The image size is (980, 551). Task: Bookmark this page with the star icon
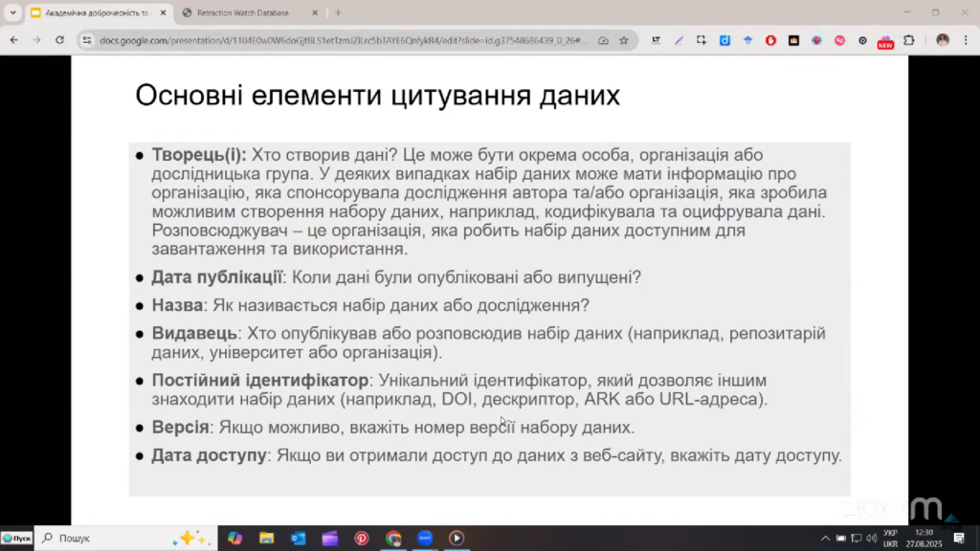click(623, 40)
